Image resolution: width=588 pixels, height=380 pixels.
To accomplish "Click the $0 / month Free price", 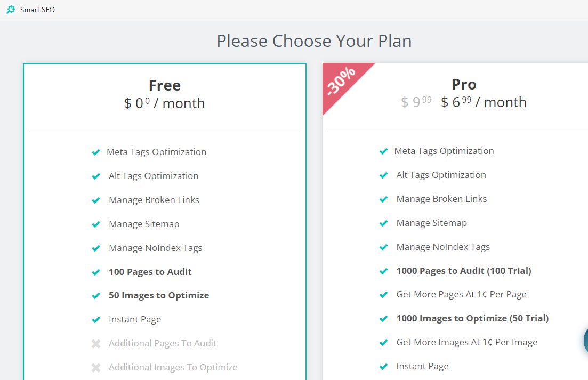I will click(165, 103).
